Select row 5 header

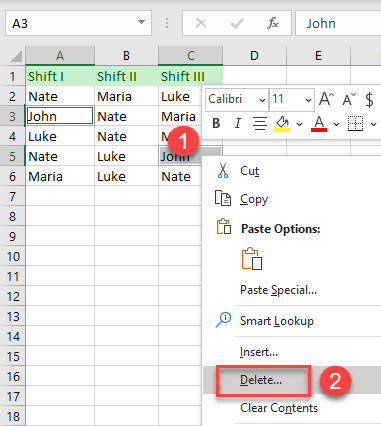click(13, 156)
